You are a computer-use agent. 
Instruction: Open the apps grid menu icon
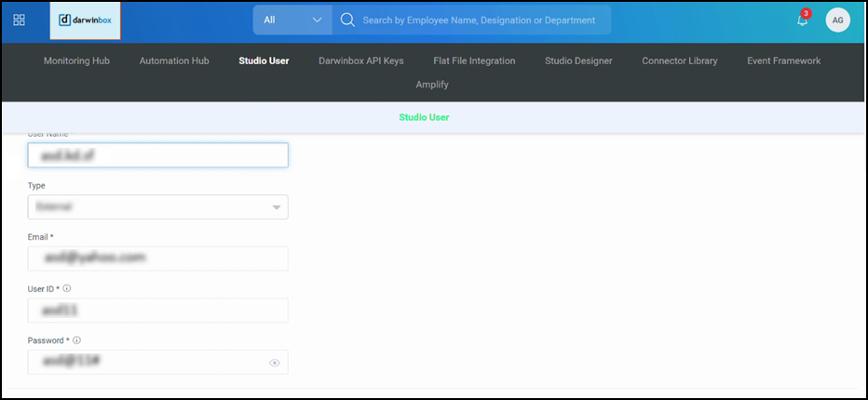click(20, 20)
